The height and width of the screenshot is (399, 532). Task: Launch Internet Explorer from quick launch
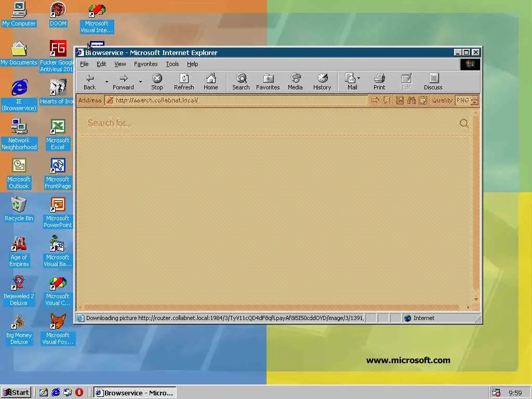tap(56, 393)
